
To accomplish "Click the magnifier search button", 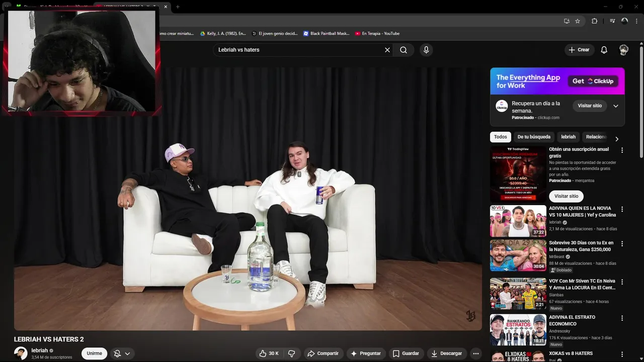I will point(404,50).
